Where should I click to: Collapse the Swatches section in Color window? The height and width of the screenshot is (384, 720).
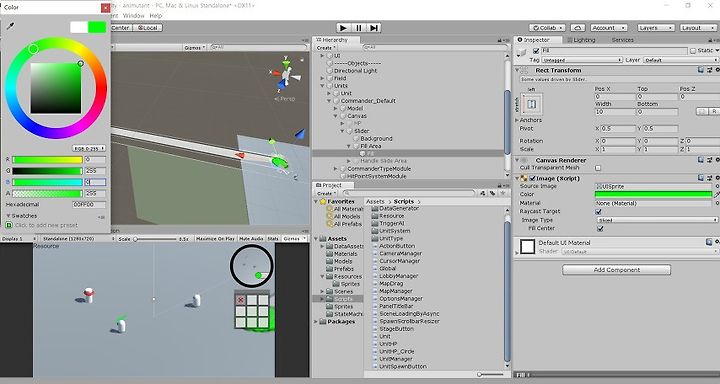click(x=8, y=215)
